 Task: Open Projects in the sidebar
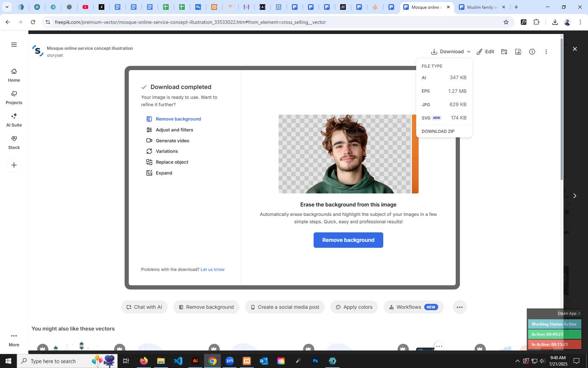click(x=14, y=98)
